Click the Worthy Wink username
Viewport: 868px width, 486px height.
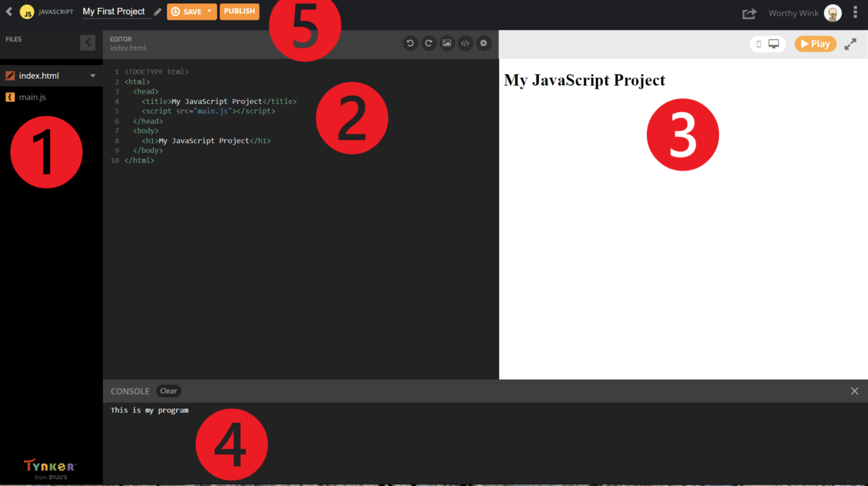coord(793,13)
